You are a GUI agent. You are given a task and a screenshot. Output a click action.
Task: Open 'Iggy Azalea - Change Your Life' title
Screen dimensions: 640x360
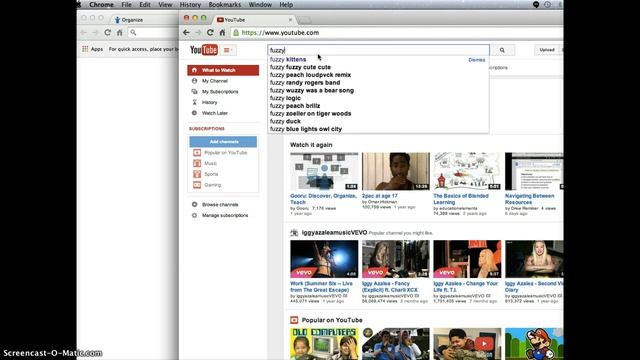tap(466, 287)
